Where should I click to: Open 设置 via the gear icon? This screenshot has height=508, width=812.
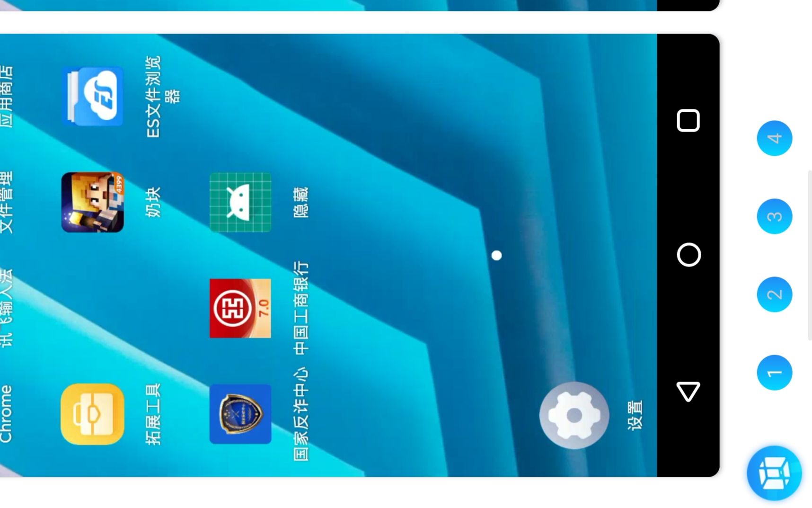[574, 415]
